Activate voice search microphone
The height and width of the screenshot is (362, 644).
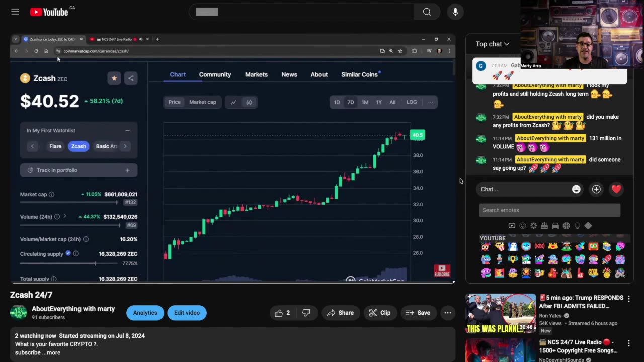click(x=455, y=12)
